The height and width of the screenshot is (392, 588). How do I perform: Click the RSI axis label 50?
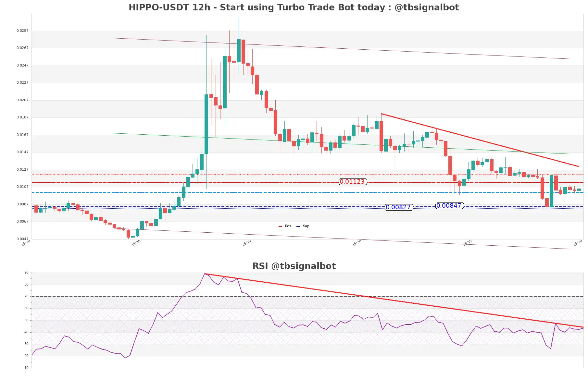tap(26, 320)
